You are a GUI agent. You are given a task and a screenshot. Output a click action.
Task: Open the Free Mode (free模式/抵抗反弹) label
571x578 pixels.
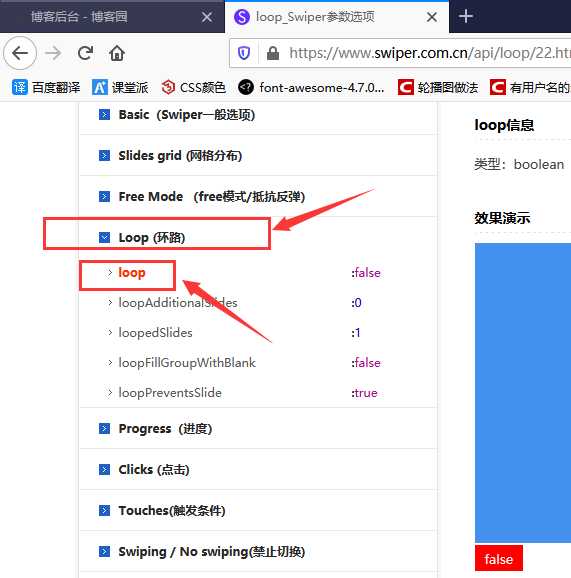pyautogui.click(x=212, y=196)
